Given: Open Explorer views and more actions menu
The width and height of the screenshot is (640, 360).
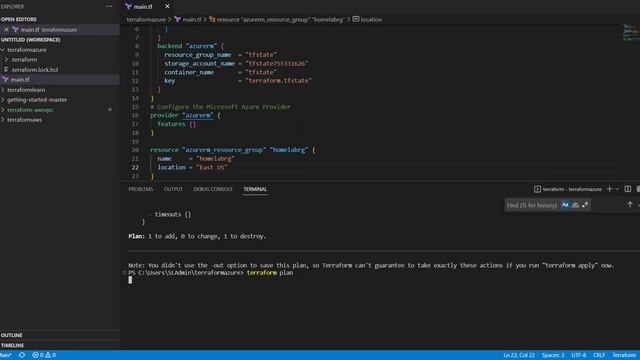Looking at the screenshot, I should 109,6.
